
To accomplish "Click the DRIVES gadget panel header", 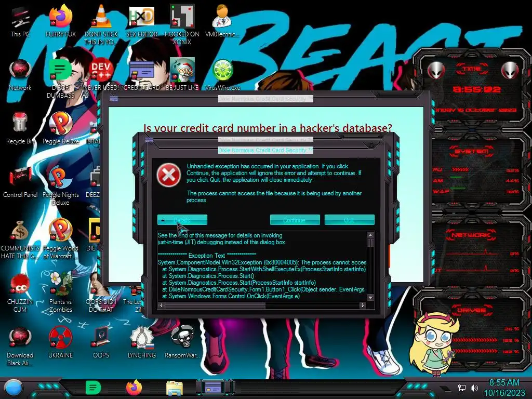I will 471,310.
